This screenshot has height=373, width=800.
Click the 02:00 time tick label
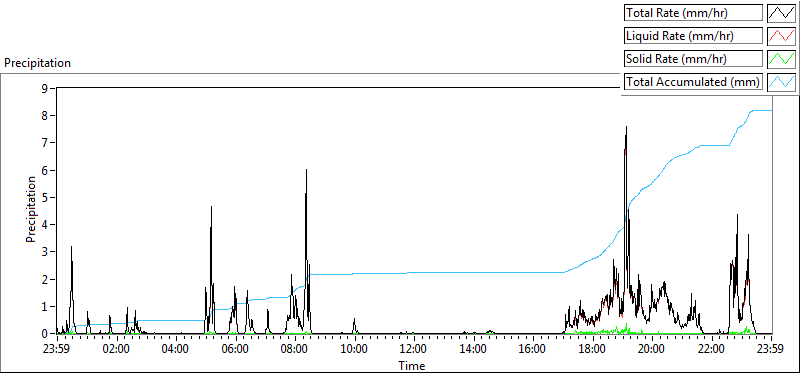(117, 350)
